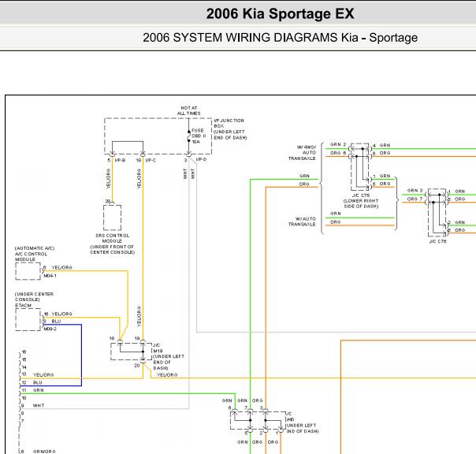Click the "GRN 2" wire label at C75

(338, 144)
